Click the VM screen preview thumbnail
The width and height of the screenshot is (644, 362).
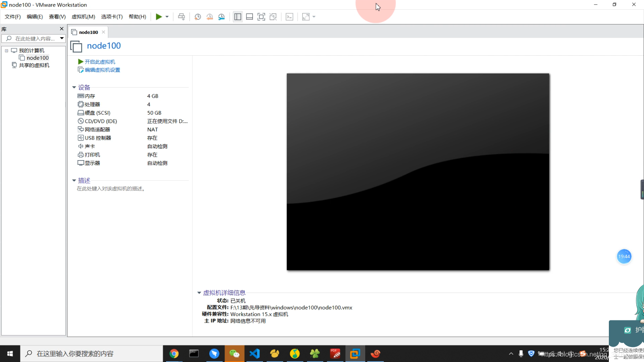(418, 172)
